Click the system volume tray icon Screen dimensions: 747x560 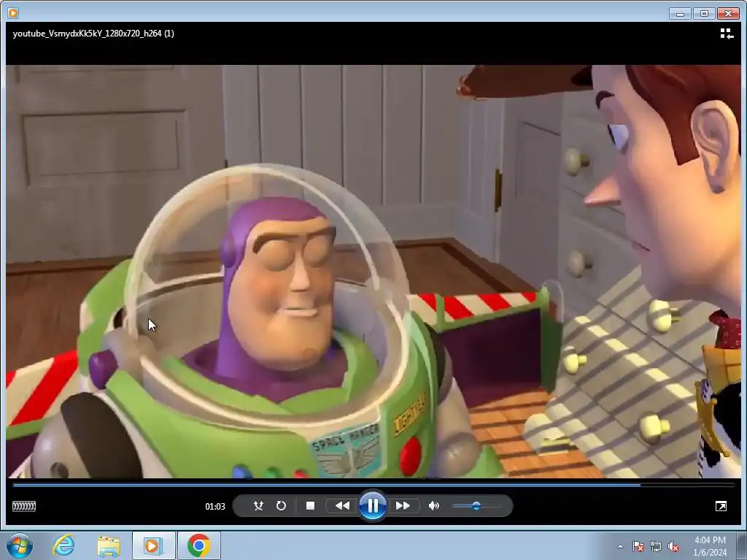coord(673,546)
